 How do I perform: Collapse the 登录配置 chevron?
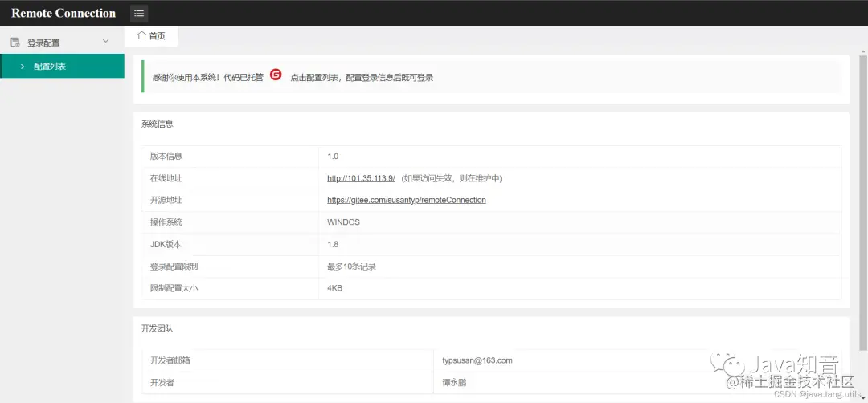click(x=106, y=41)
